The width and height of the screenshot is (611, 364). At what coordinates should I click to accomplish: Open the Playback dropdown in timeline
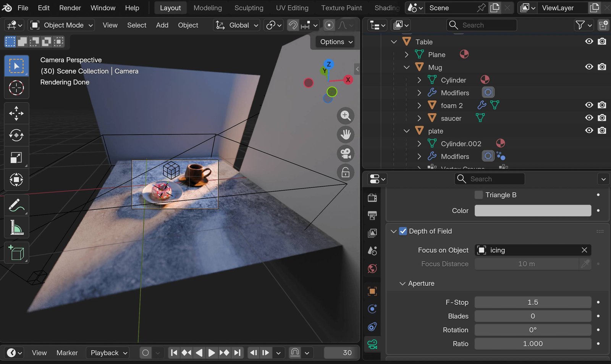(x=108, y=353)
